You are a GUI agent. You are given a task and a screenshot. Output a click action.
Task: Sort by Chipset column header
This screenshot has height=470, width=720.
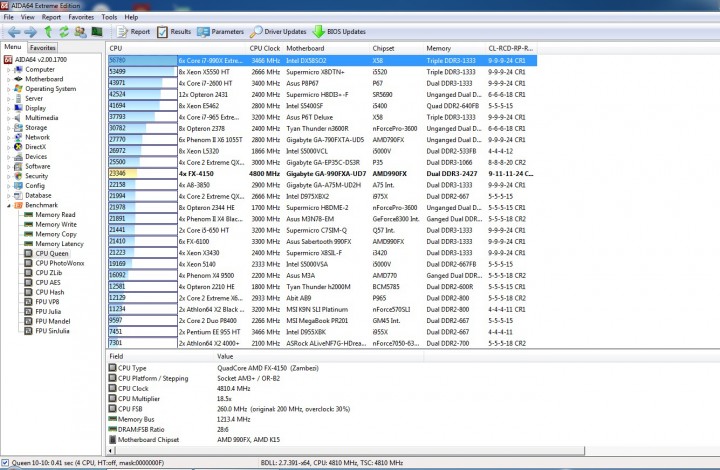[x=396, y=48]
